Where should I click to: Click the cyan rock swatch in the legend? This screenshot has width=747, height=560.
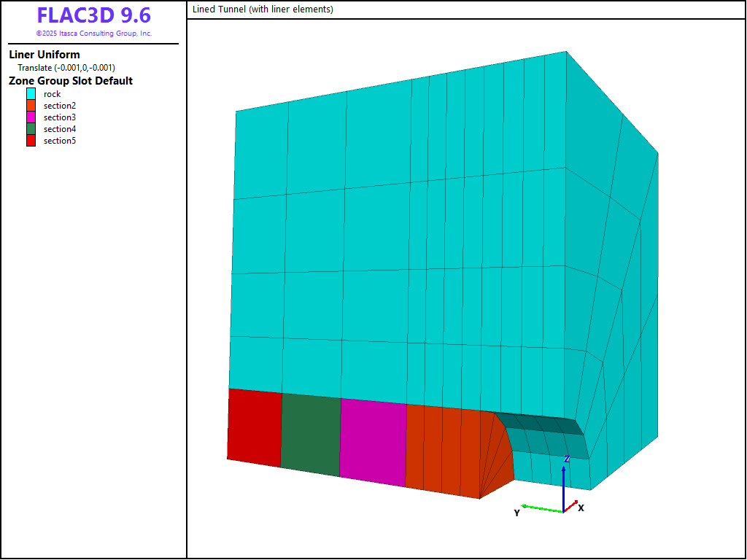(31, 94)
